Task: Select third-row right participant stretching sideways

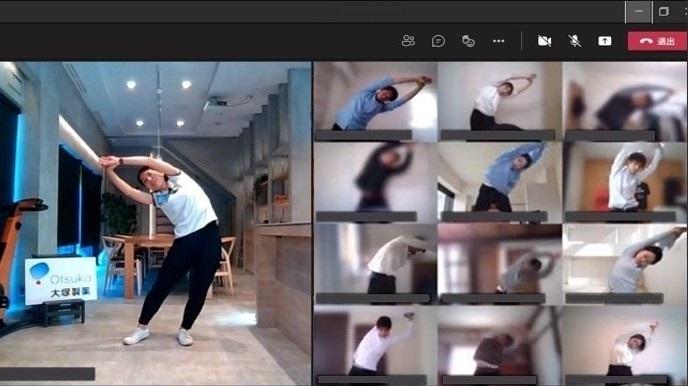Action: [x=625, y=264]
